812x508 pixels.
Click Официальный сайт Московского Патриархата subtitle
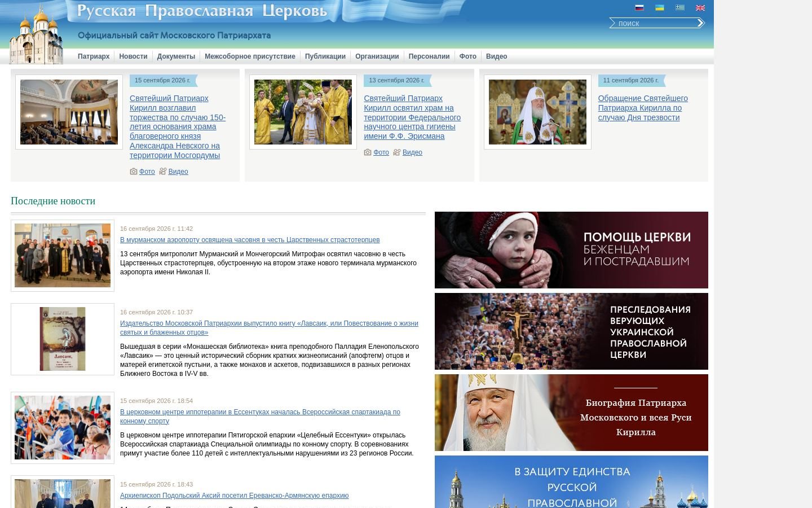click(174, 36)
